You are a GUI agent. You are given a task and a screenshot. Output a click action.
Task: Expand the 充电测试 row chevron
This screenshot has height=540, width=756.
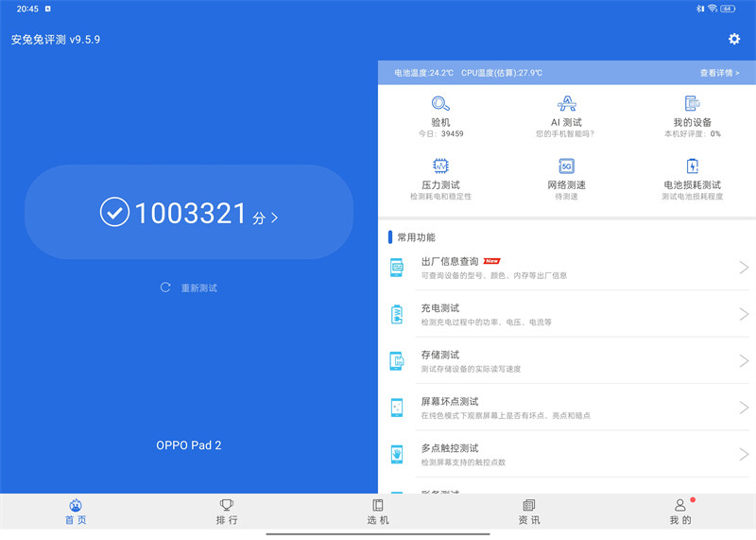pyautogui.click(x=744, y=314)
